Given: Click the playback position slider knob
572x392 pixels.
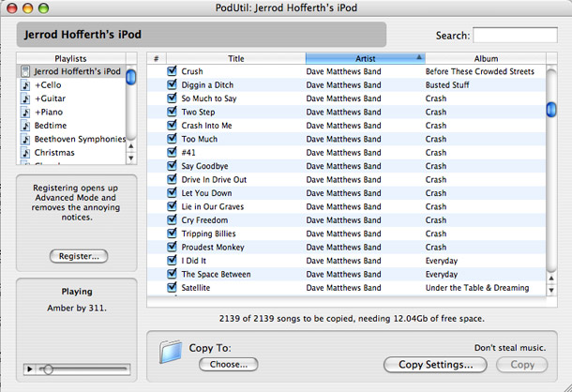Looking at the screenshot, I should tap(48, 369).
